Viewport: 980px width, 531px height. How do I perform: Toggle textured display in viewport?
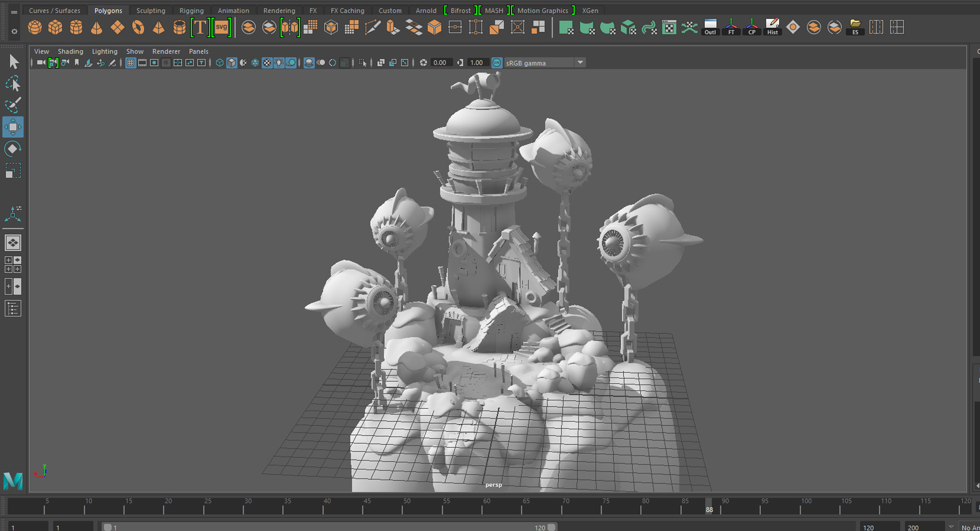[x=267, y=63]
